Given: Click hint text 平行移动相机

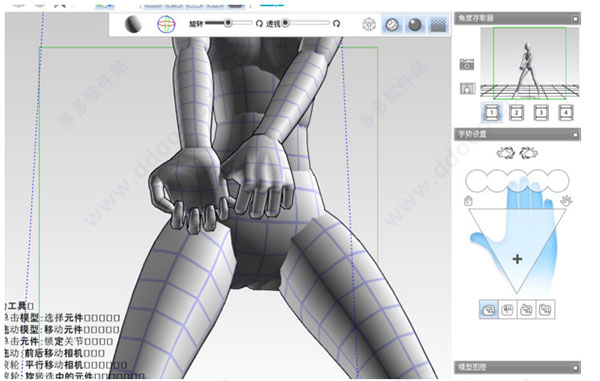Looking at the screenshot, I should pos(54,365).
